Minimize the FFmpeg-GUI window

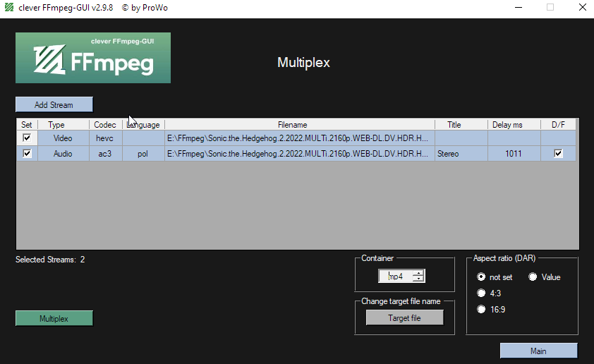pyautogui.click(x=519, y=7)
